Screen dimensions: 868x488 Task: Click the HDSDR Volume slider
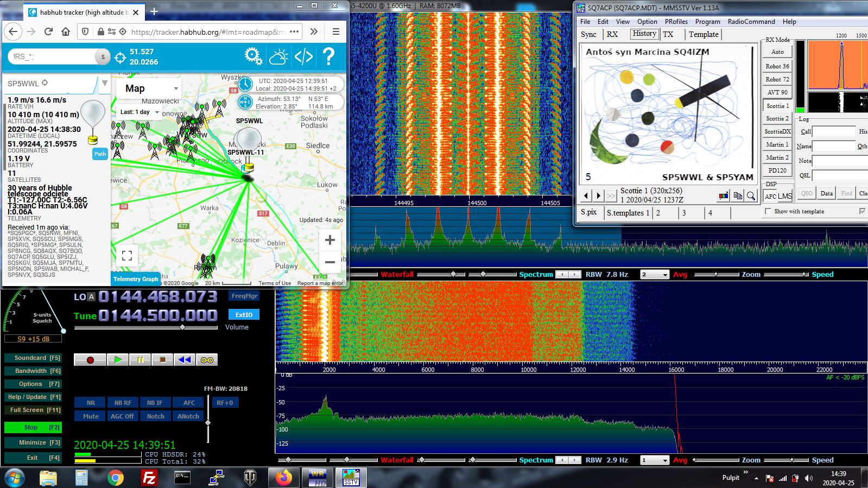pos(146,327)
